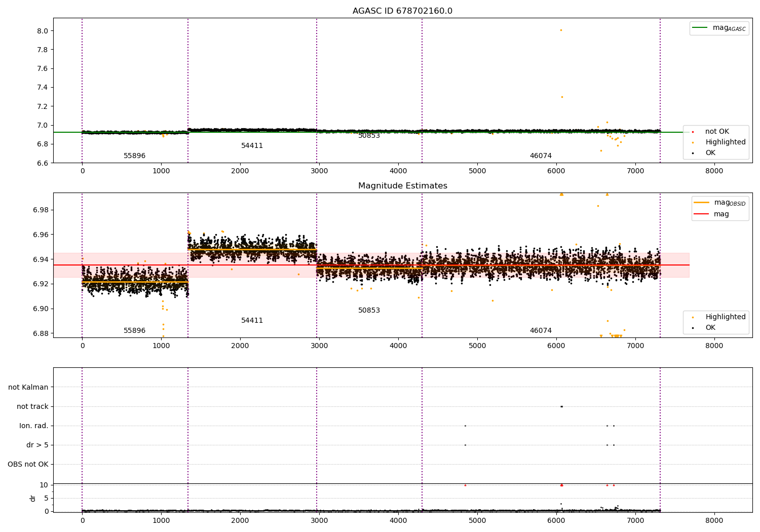Click the vertical 'dr' axis label
The height and width of the screenshot is (532, 760).
33,499
